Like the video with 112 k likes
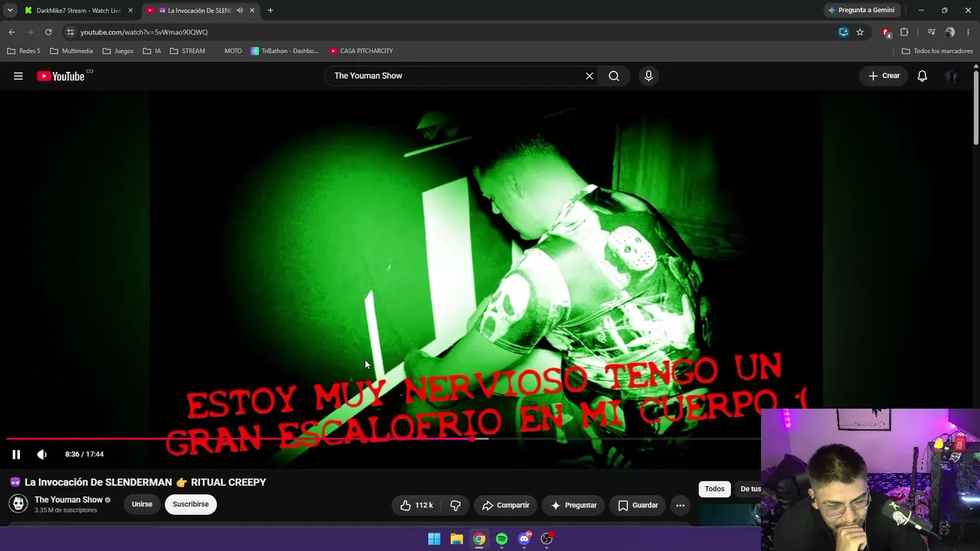Screen dimensions: 980x551 click(x=416, y=505)
